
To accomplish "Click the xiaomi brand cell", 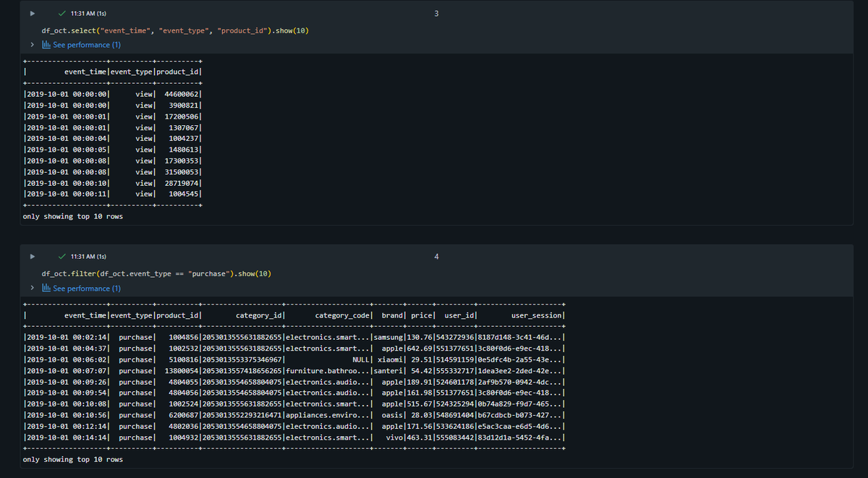I will pos(391,359).
